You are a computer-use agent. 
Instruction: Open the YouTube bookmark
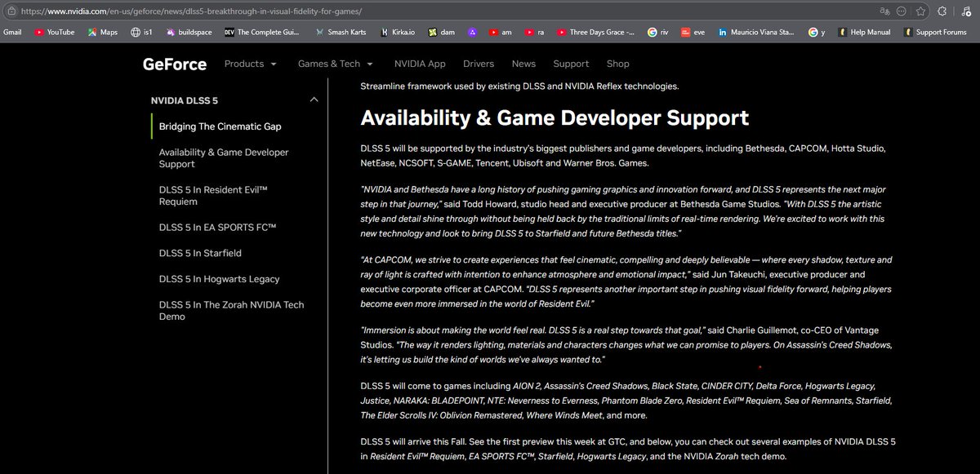coord(55,32)
